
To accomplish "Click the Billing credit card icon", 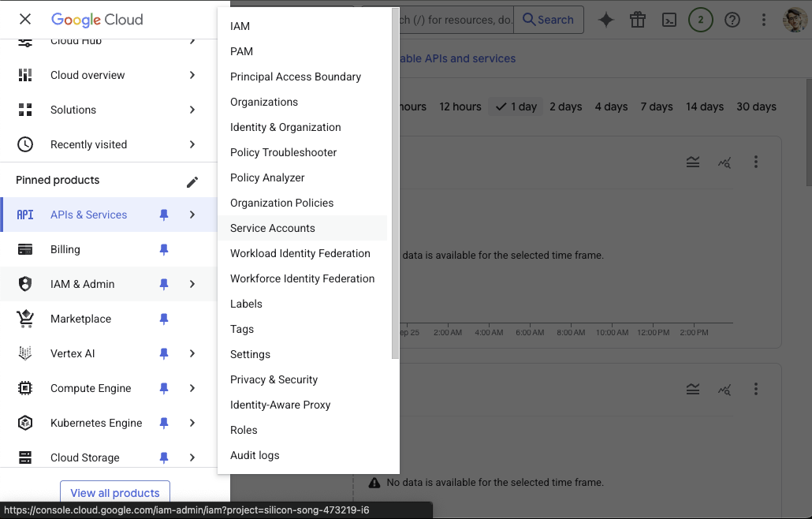I will 25,249.
